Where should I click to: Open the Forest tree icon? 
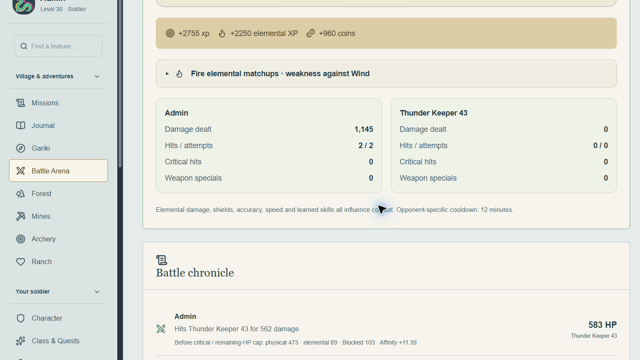[x=20, y=194]
